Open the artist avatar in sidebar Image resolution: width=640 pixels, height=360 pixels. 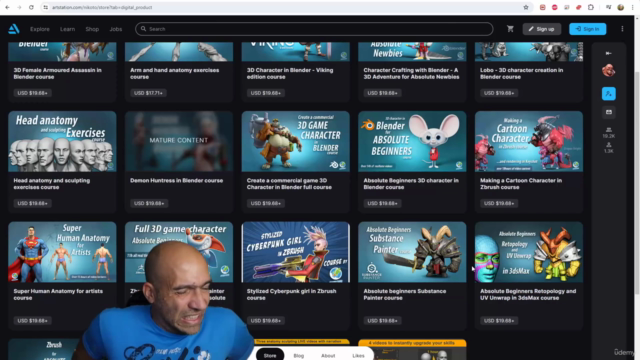click(609, 71)
